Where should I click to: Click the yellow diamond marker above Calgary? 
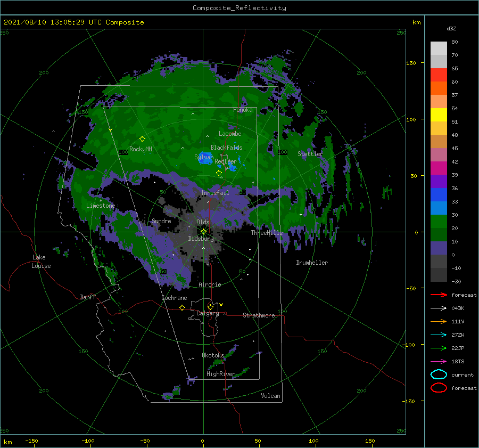point(210,307)
